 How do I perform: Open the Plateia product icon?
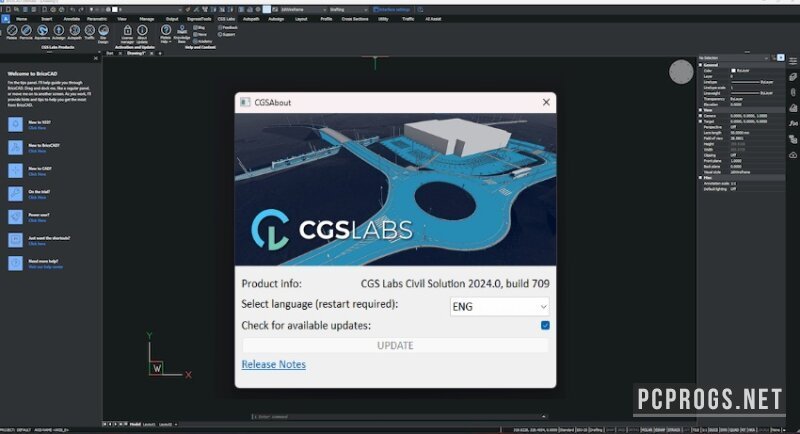click(x=12, y=31)
